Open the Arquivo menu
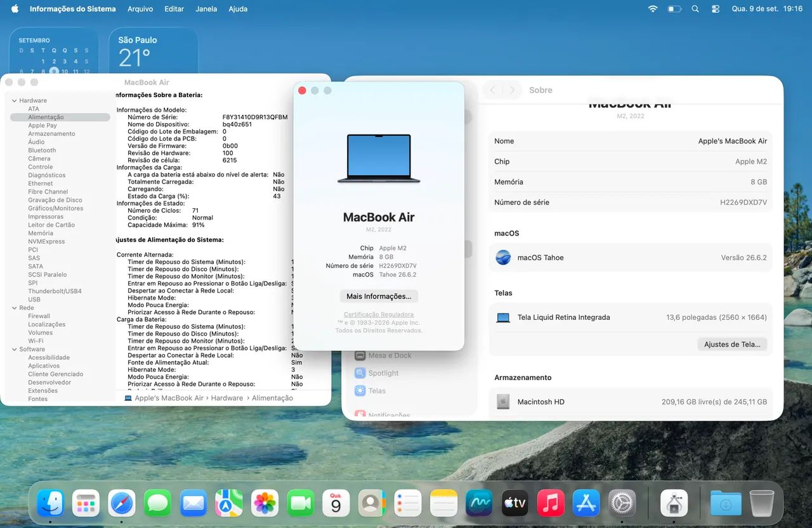Viewport: 812px width, 528px height. coord(140,9)
